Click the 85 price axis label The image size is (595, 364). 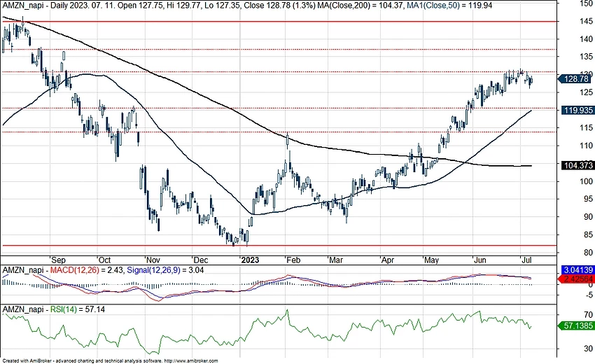coord(588,235)
